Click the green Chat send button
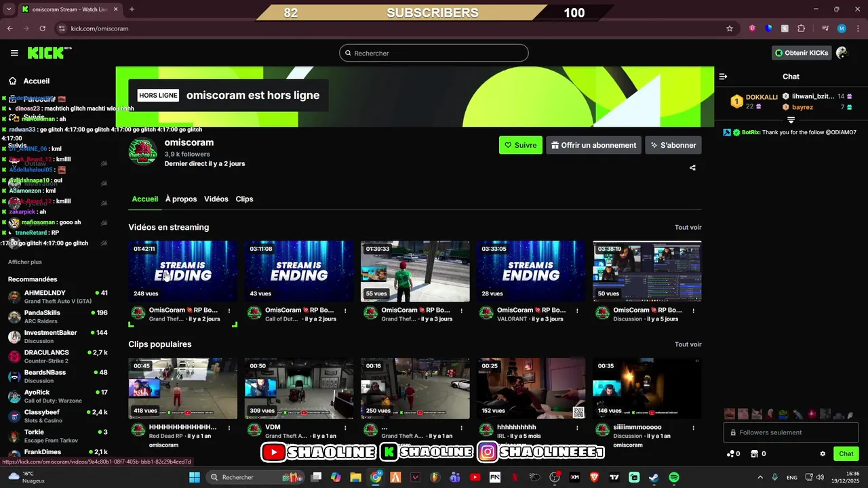 846,454
